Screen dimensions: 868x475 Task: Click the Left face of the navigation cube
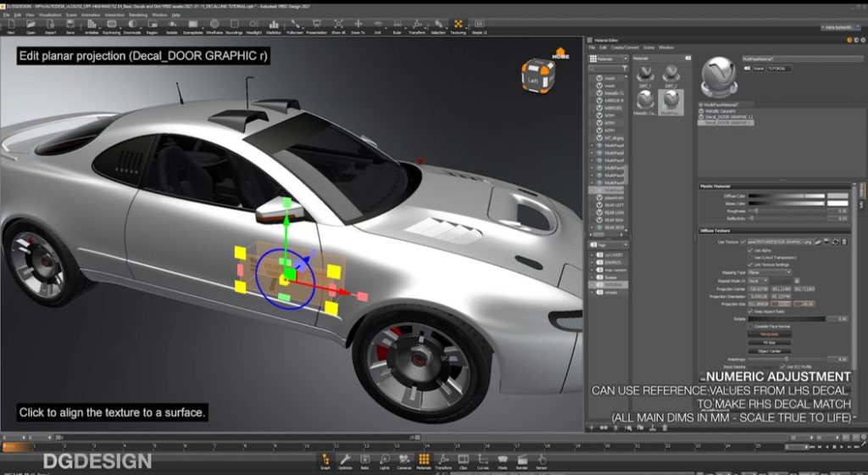(532, 81)
